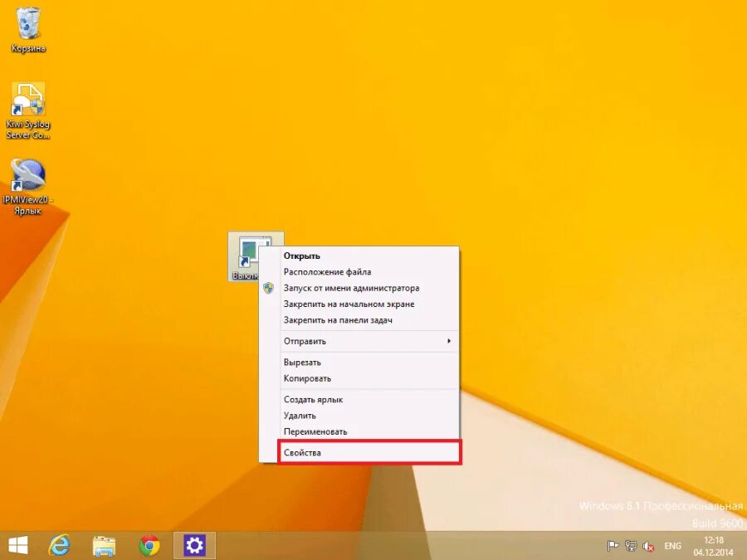747x560 pixels.
Task: Switch the ENG input language indicator
Action: pyautogui.click(x=672, y=546)
